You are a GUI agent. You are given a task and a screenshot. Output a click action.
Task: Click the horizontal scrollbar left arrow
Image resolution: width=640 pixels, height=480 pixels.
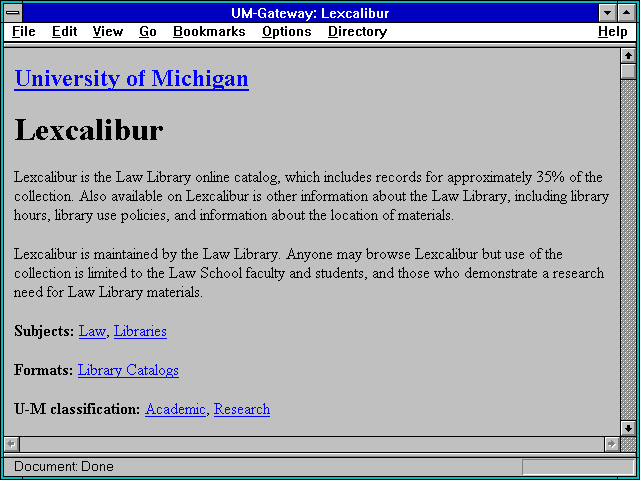[11, 444]
